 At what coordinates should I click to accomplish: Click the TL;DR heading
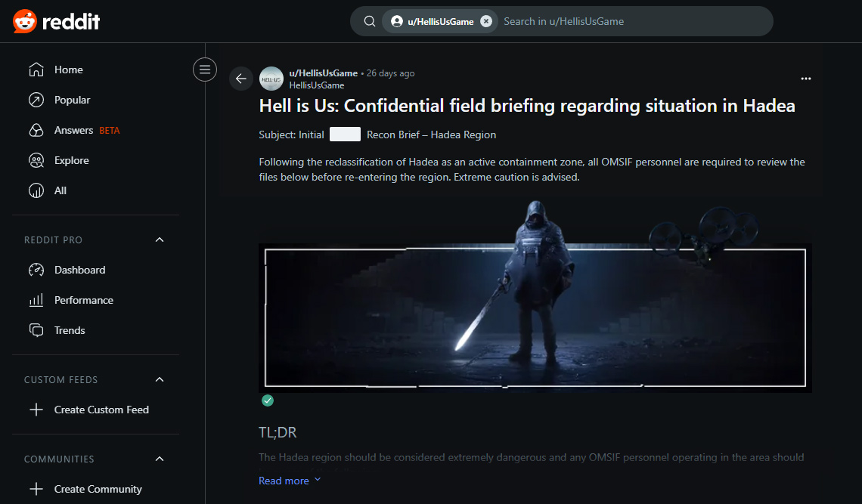[278, 432]
